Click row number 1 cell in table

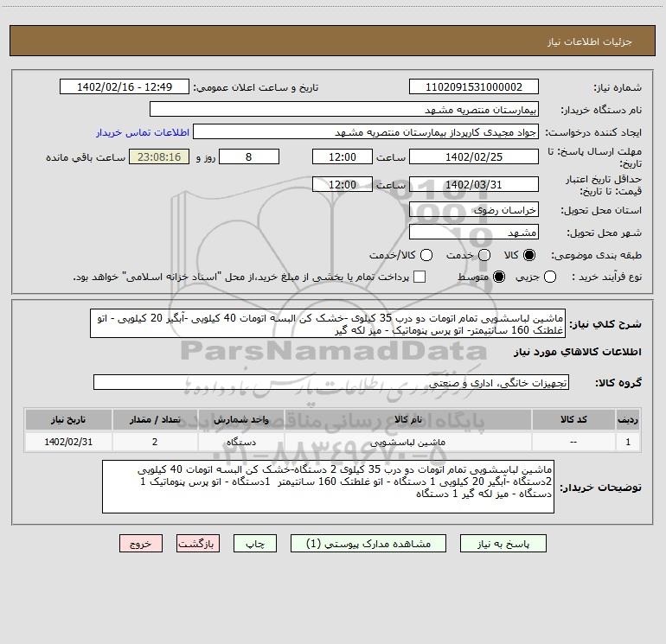628,442
